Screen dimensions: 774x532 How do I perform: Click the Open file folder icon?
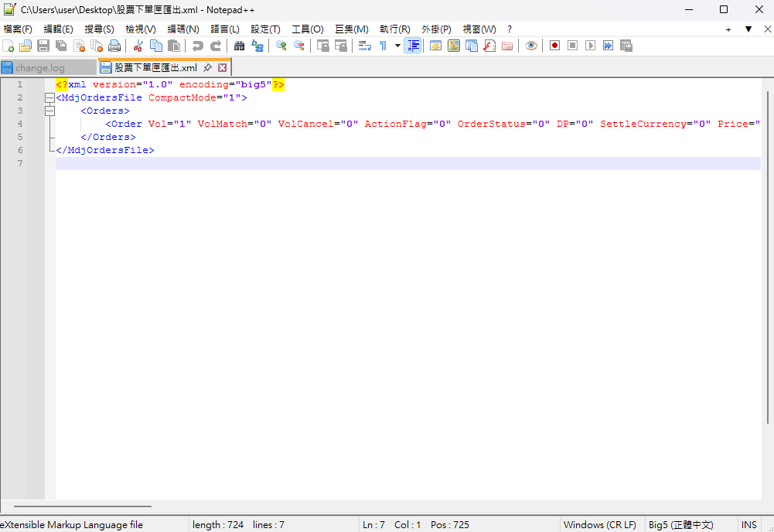pos(26,46)
